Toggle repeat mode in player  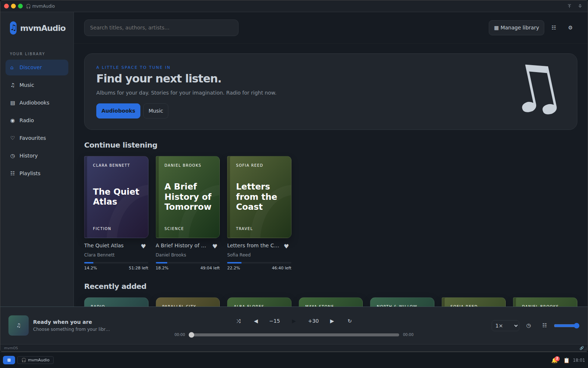349,321
